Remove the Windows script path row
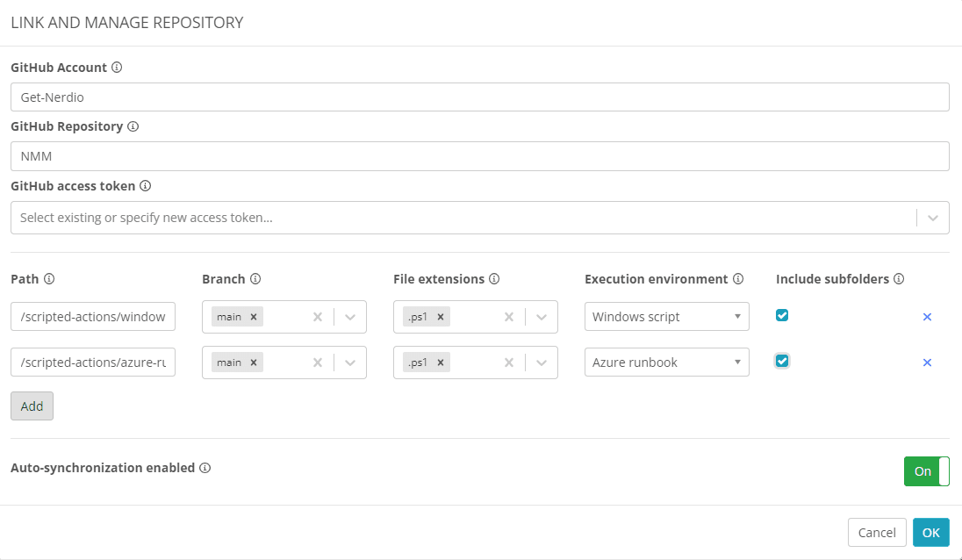 (x=927, y=317)
